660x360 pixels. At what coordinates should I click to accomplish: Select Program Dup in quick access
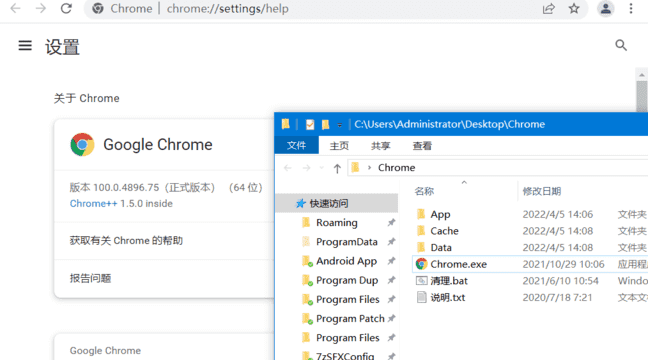(x=347, y=280)
